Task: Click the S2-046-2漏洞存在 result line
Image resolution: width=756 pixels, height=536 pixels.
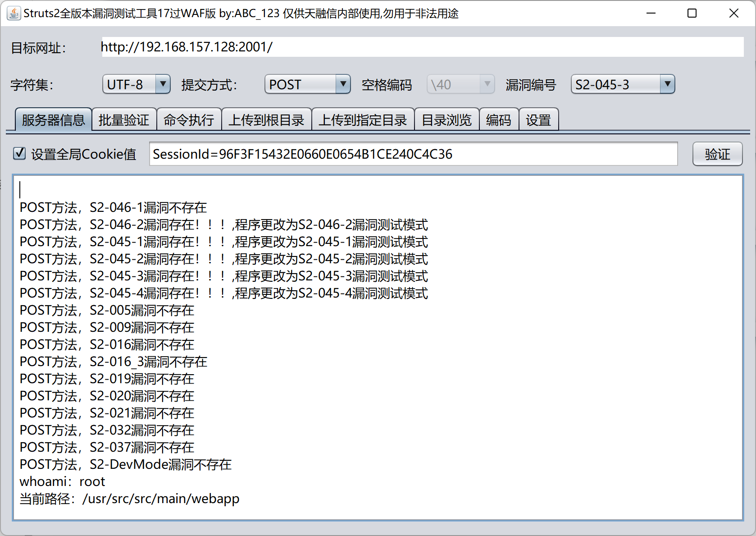Action: (x=224, y=224)
